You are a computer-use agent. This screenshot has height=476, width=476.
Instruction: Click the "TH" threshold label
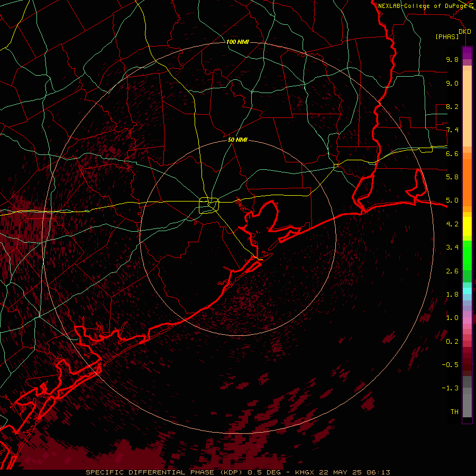pos(454,412)
